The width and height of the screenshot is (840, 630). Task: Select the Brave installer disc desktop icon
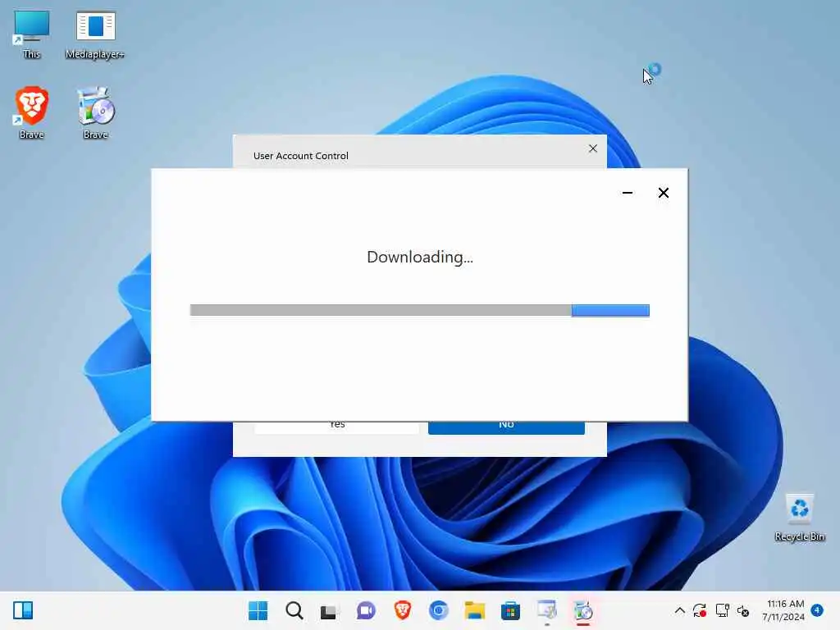[x=95, y=112]
